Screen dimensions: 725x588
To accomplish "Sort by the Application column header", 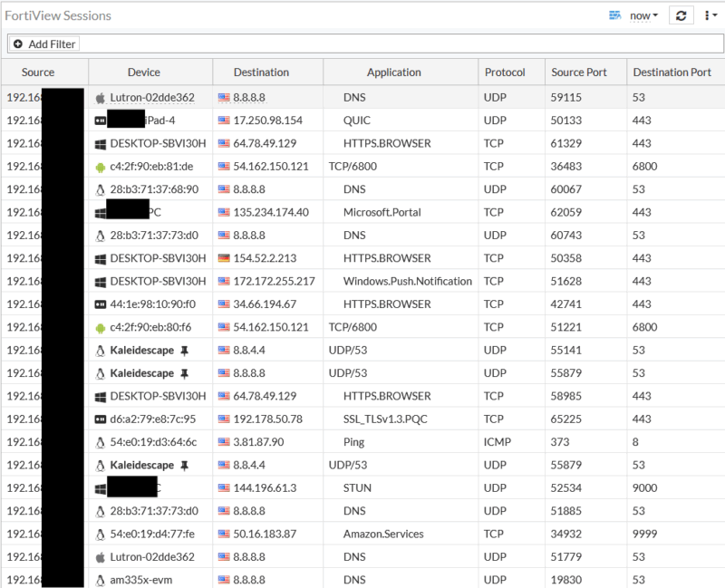I will (x=393, y=72).
